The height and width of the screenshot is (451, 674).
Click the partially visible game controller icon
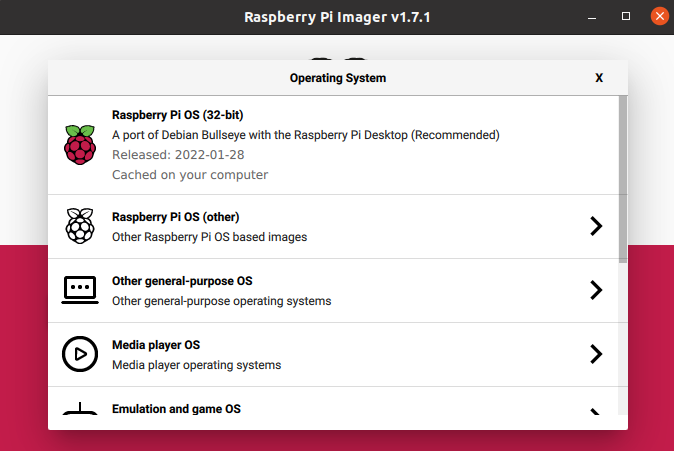pos(80,411)
